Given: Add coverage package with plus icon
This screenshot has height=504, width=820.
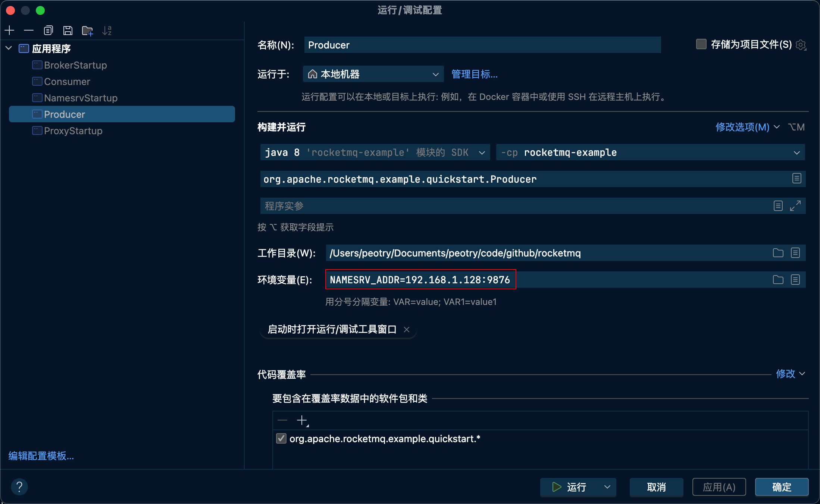Looking at the screenshot, I should point(303,421).
